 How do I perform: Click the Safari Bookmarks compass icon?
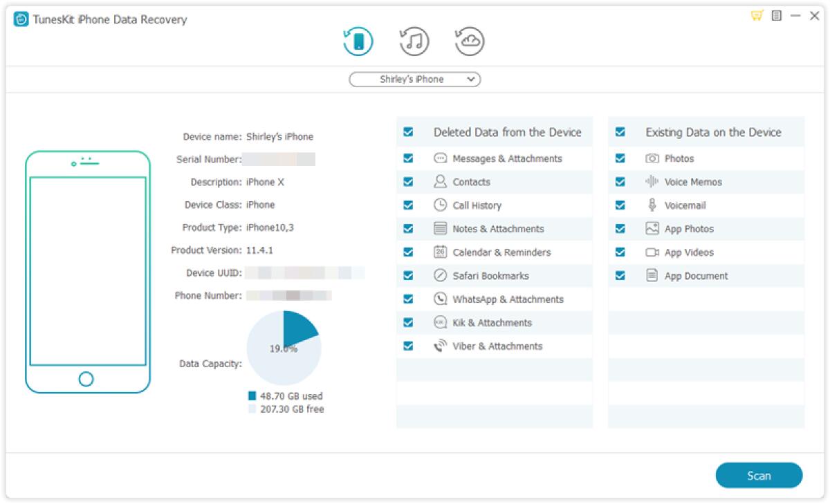pyautogui.click(x=440, y=276)
